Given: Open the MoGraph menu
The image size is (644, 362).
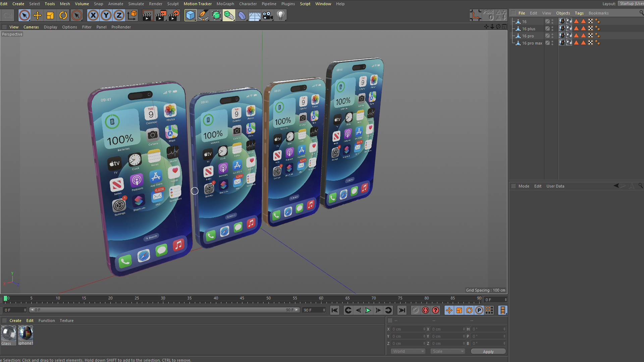Looking at the screenshot, I should click(225, 4).
